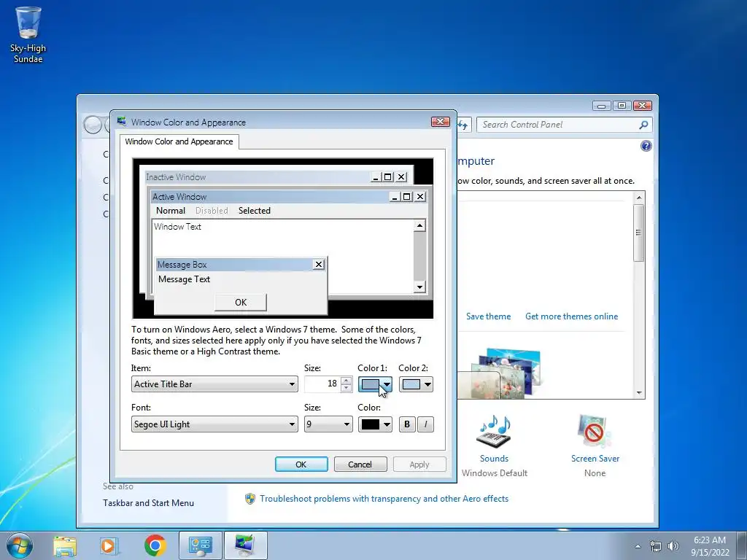Screen dimensions: 747x560
Task: Open the Font dropdown showing Segoe UI Light
Action: tap(214, 424)
